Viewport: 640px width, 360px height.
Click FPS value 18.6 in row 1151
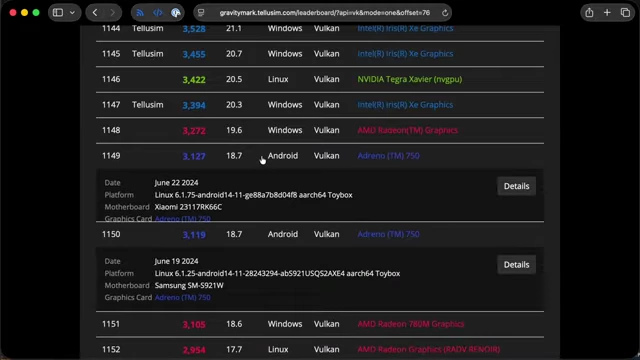pyautogui.click(x=234, y=324)
